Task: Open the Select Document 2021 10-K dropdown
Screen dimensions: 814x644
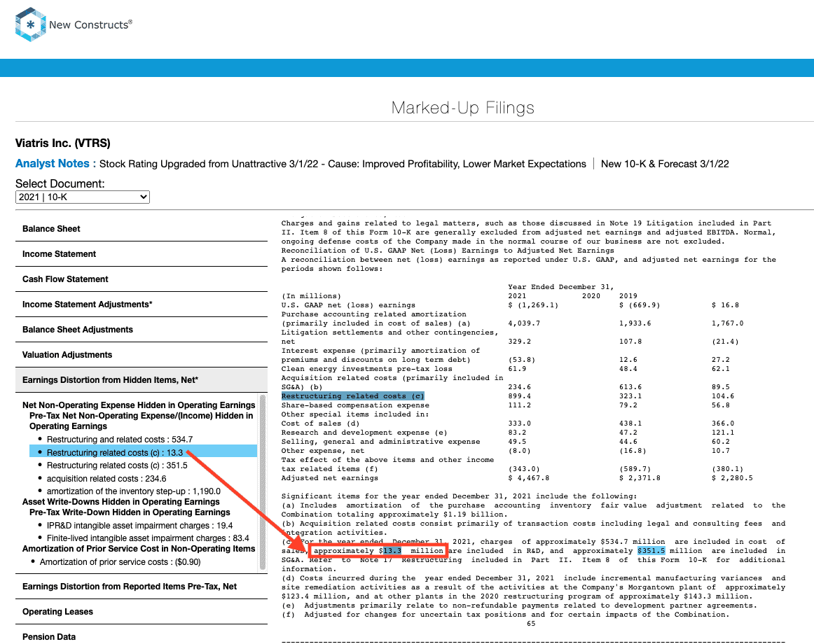Action: tap(83, 197)
